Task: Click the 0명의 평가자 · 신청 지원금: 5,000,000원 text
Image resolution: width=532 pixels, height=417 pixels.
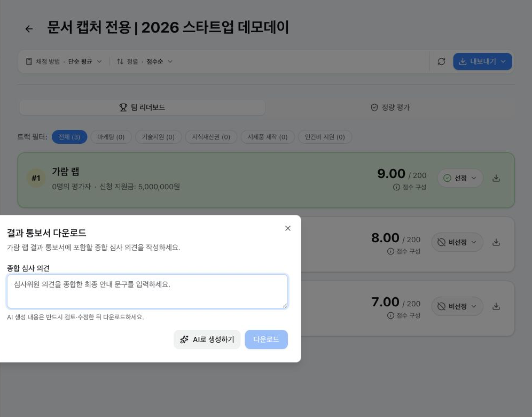Action: point(116,187)
